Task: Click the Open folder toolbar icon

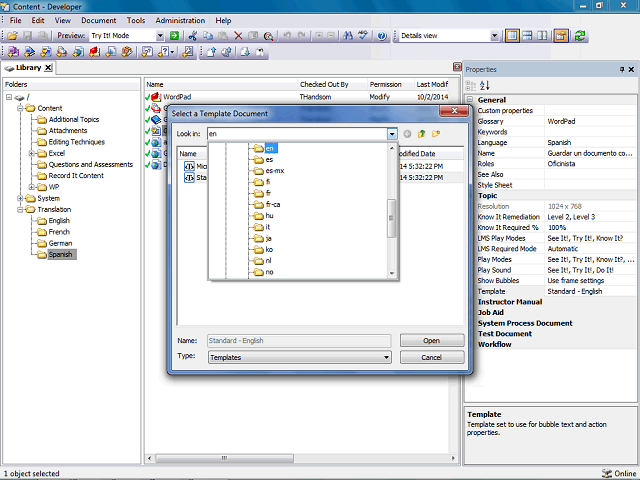Action: [x=13, y=36]
